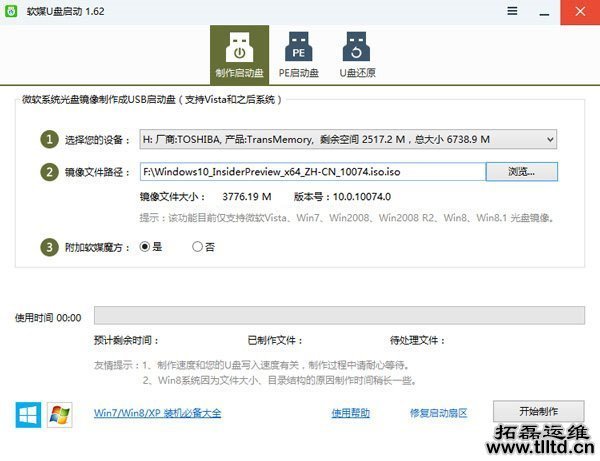Viewport: 600px width, 461px height.
Task: Click the creation progress bar
Action: coord(339,315)
